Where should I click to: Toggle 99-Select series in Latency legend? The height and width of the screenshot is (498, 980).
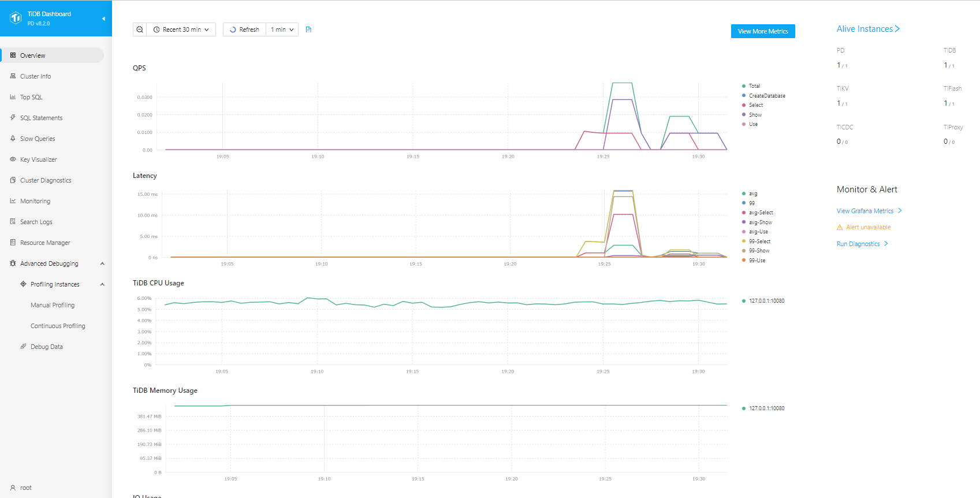pos(757,241)
